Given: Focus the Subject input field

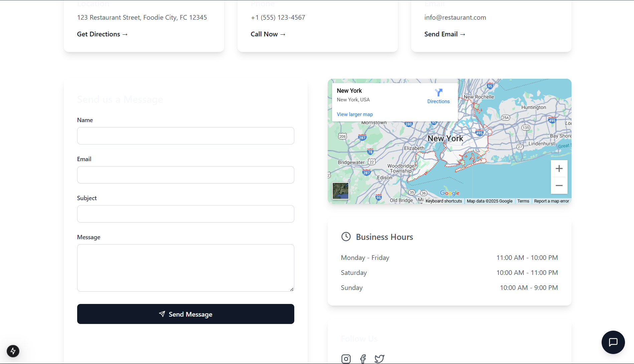Looking at the screenshot, I should coord(186,214).
